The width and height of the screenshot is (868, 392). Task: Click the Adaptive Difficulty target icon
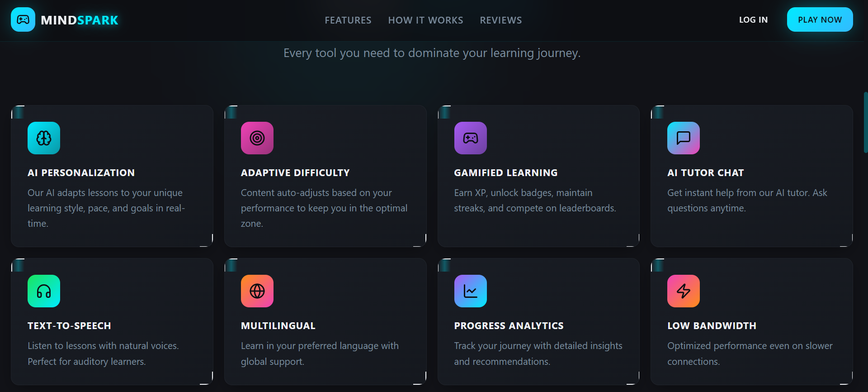[257, 138]
